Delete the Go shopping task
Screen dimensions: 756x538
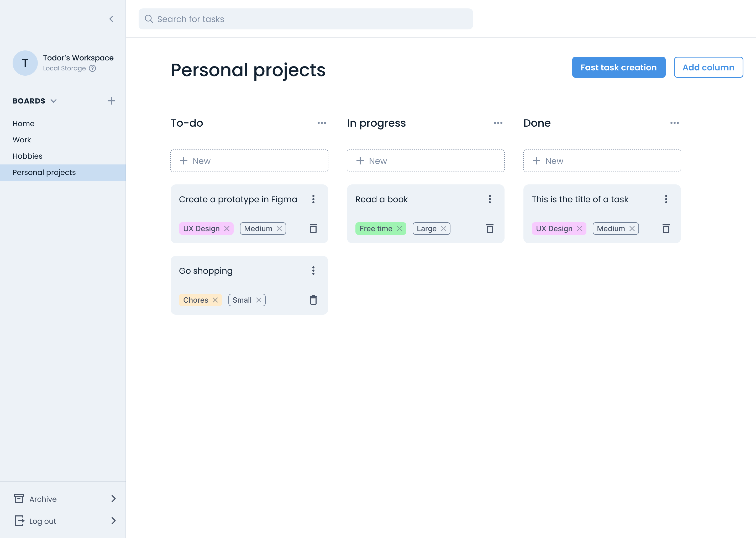pos(313,300)
